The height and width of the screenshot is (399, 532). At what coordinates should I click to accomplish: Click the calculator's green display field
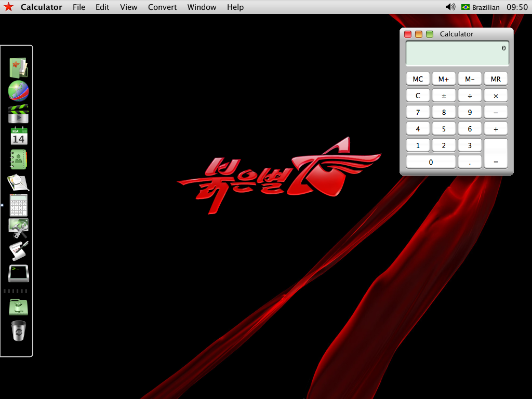click(x=457, y=54)
